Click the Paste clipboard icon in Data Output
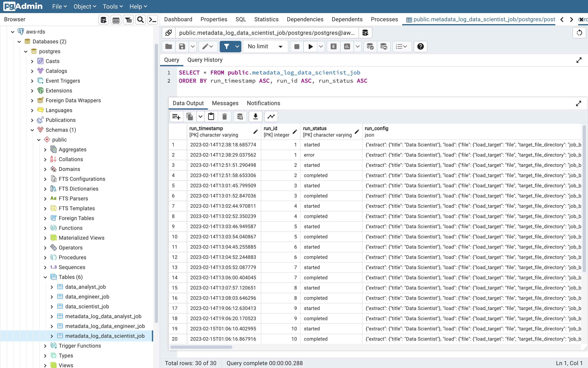Screen dimensions: 588x368 (x=211, y=117)
